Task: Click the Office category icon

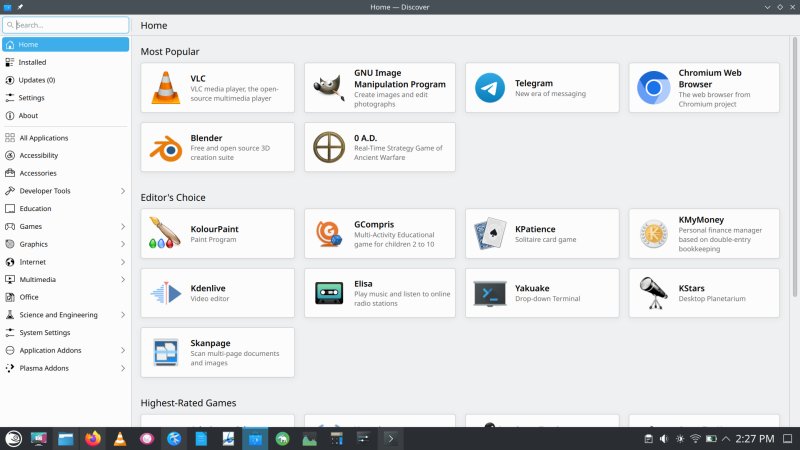Action: 10,297
